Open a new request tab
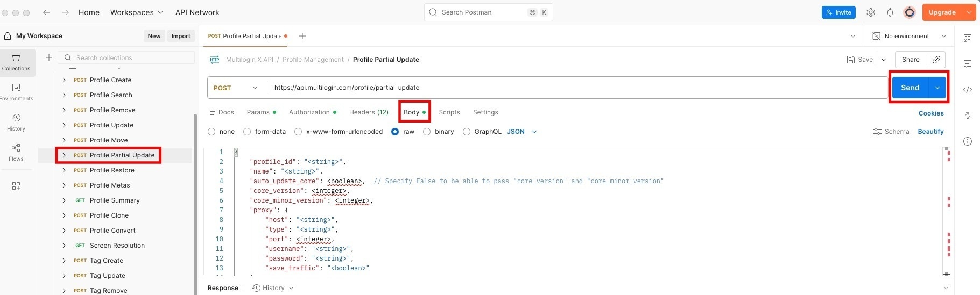Image resolution: width=980 pixels, height=295 pixels. click(x=302, y=36)
